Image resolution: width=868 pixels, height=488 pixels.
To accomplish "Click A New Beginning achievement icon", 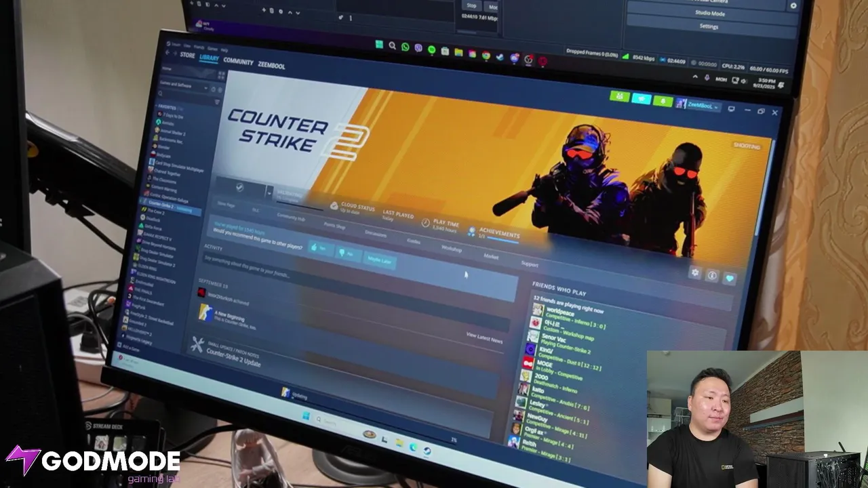I will pyautogui.click(x=205, y=312).
